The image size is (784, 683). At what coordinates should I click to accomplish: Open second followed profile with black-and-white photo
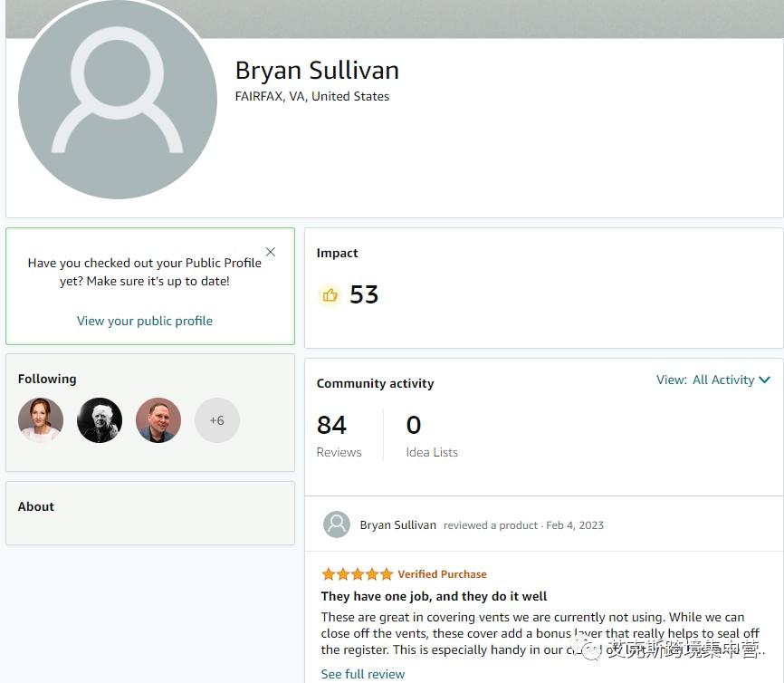click(x=100, y=420)
